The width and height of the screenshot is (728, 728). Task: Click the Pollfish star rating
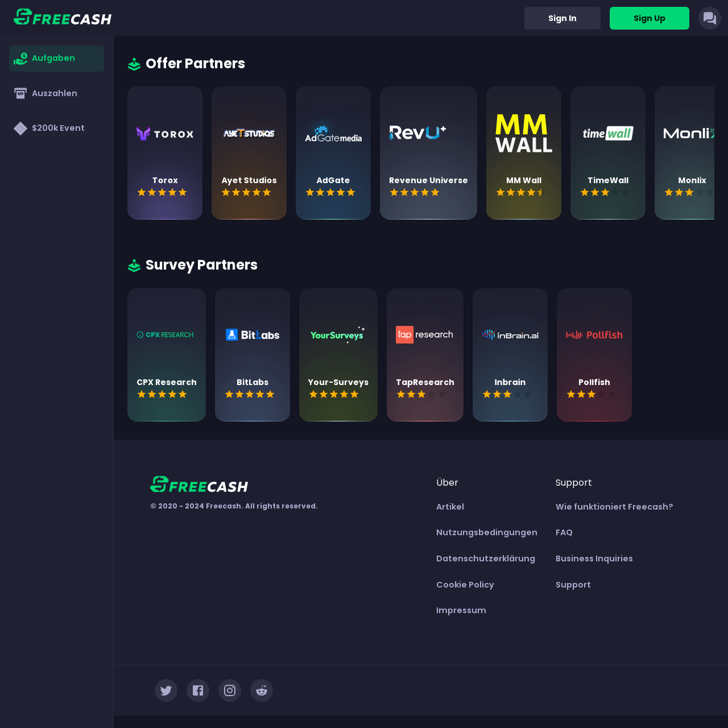point(591,394)
